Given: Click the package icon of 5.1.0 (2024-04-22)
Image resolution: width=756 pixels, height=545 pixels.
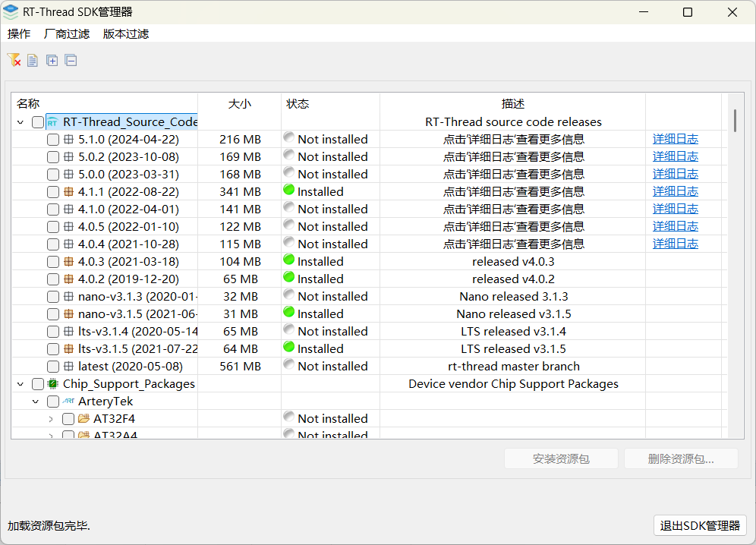Looking at the screenshot, I should click(68, 140).
